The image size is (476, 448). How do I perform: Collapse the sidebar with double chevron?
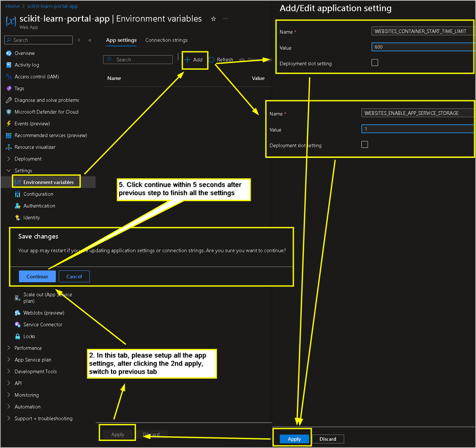point(90,40)
